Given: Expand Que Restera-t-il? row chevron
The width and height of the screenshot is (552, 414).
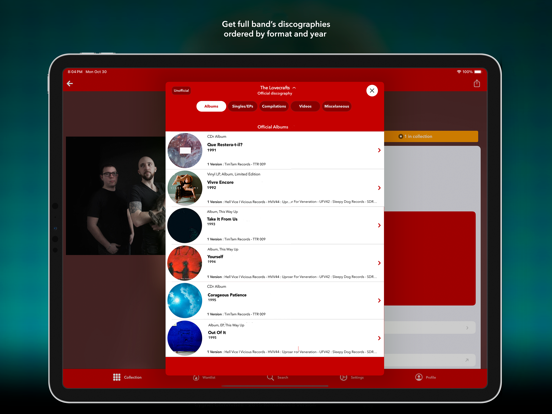Looking at the screenshot, I should coord(379,150).
